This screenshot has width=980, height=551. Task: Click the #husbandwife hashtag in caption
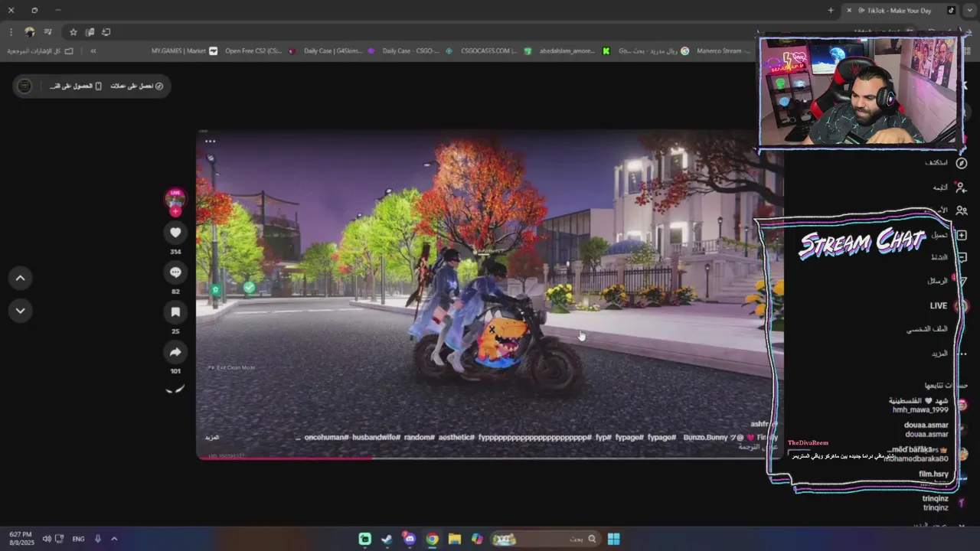click(377, 437)
